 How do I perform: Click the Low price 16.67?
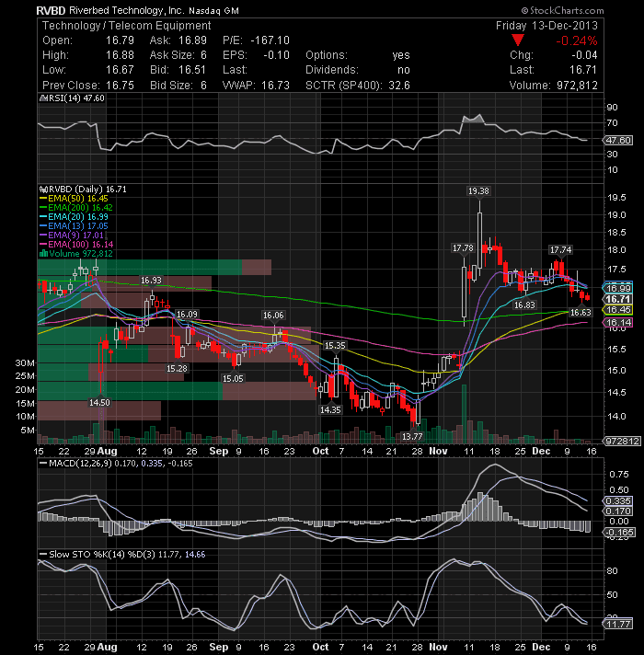tap(120, 70)
